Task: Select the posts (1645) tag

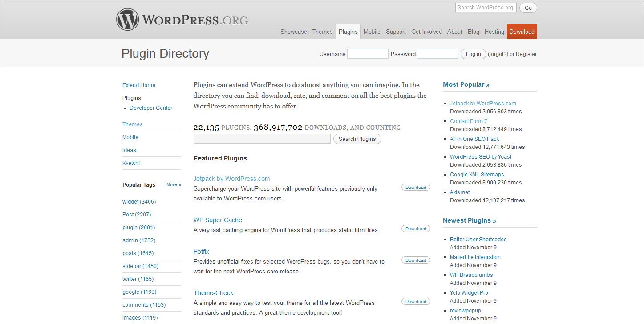Action: coord(138,253)
